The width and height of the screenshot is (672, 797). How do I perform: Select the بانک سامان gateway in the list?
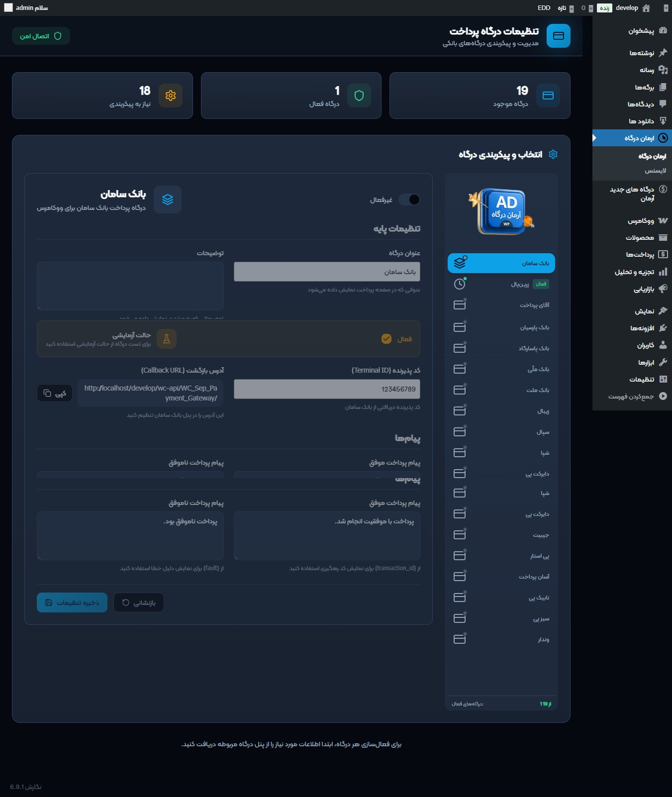click(501, 263)
